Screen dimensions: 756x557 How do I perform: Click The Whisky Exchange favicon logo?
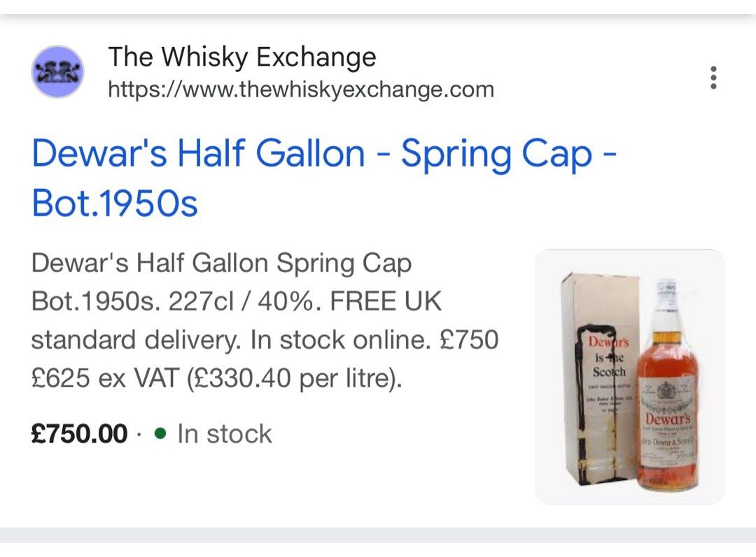(57, 71)
